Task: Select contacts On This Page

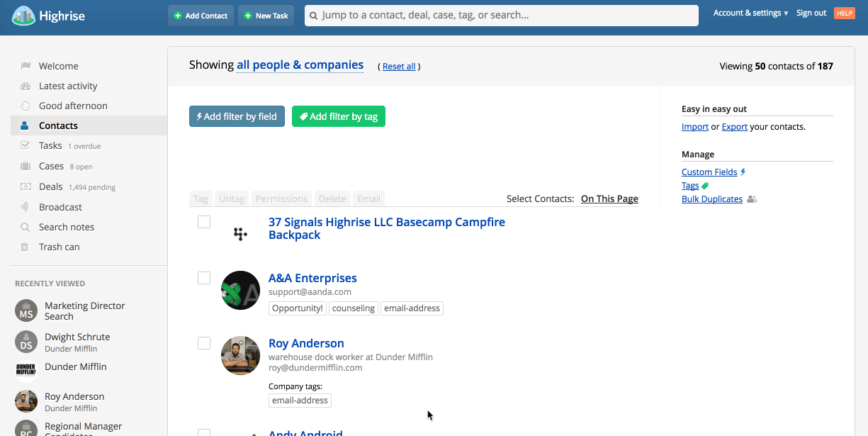Action: click(x=609, y=199)
